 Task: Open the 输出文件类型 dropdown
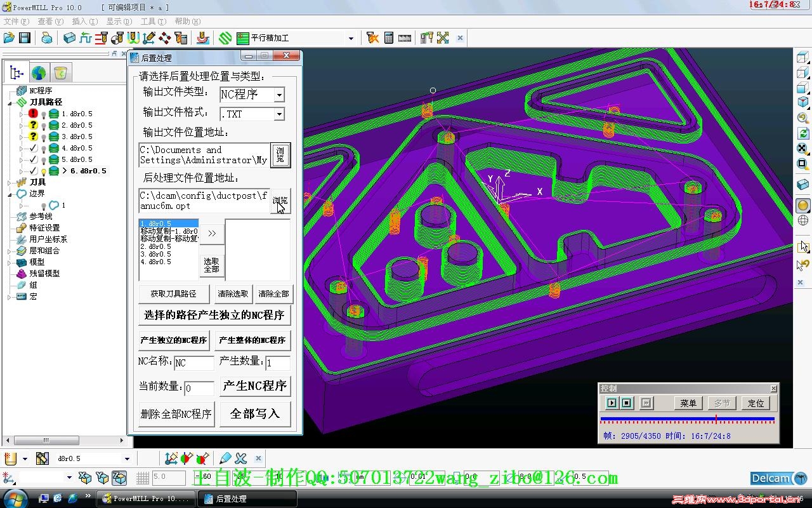tap(279, 95)
